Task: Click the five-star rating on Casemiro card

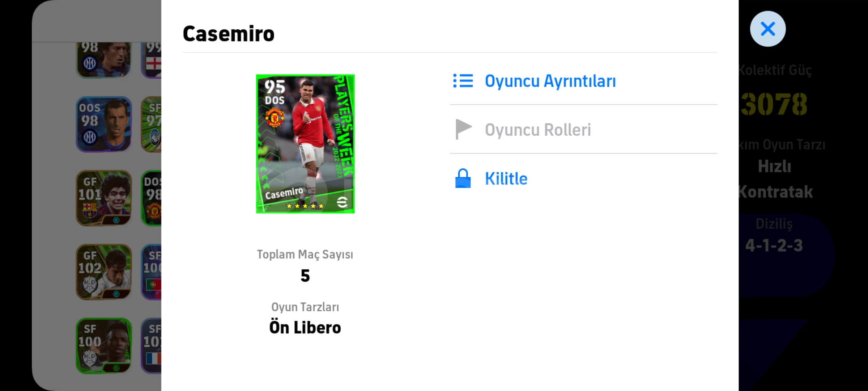Action: tap(305, 206)
